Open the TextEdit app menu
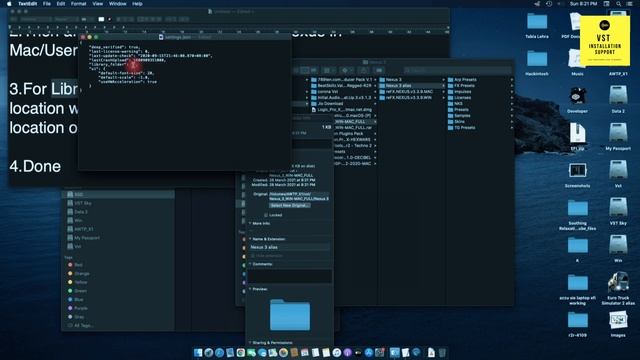The height and width of the screenshot is (360, 640). click(x=27, y=4)
